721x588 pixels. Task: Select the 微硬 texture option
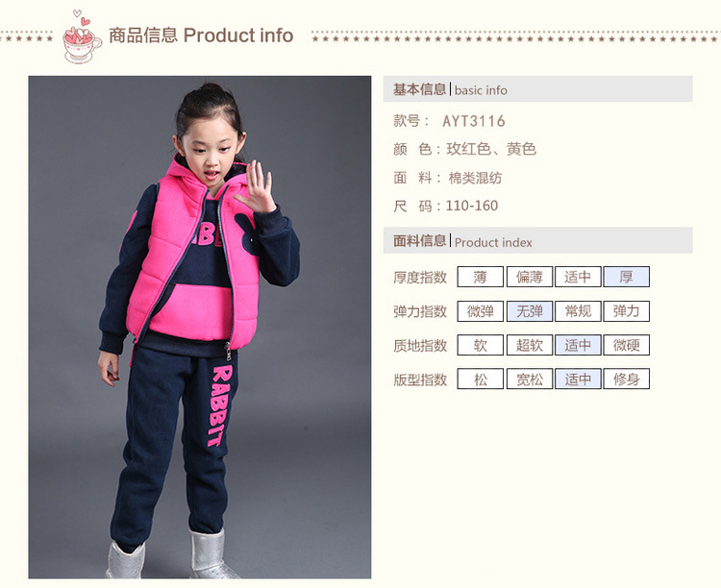[x=626, y=345]
